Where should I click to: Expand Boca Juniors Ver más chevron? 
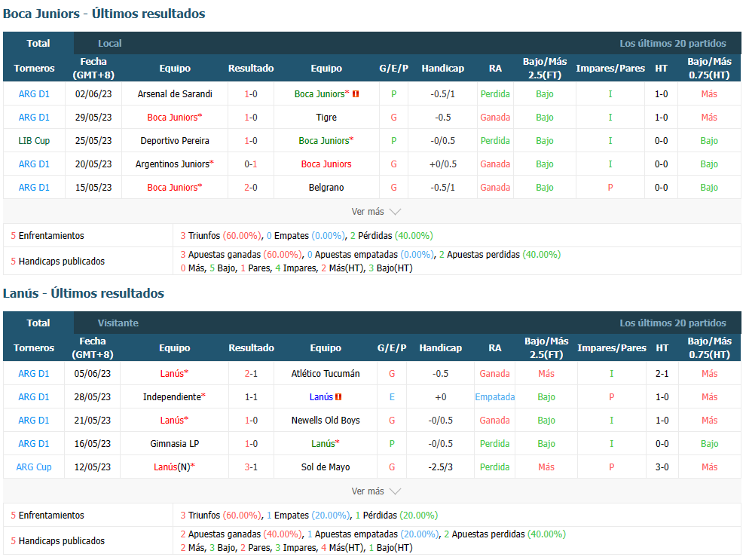pos(395,212)
